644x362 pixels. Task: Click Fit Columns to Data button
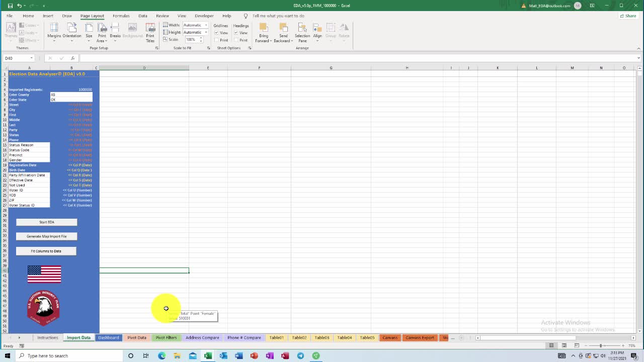[x=46, y=251]
